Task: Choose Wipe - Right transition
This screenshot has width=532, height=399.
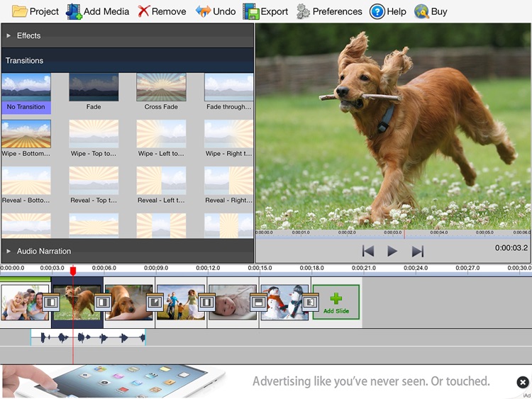Action: point(228,139)
